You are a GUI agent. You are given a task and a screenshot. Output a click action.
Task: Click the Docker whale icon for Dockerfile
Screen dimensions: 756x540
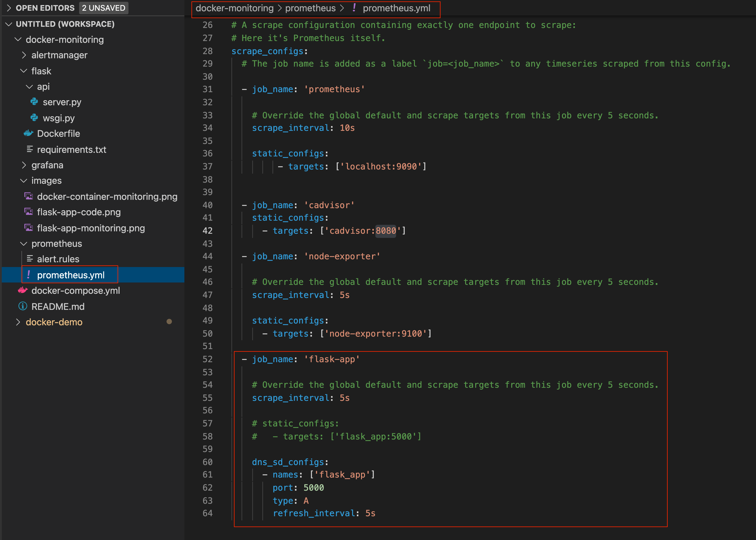tap(28, 133)
